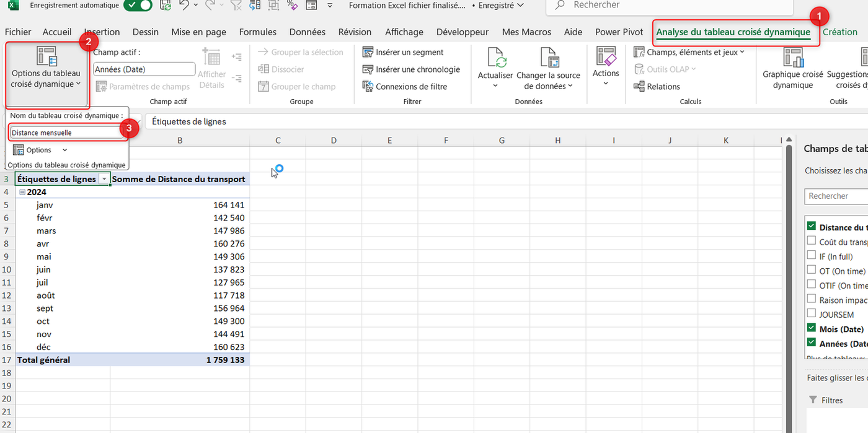This screenshot has height=433, width=868.
Task: Click the expand field plus icon
Action: (x=237, y=57)
